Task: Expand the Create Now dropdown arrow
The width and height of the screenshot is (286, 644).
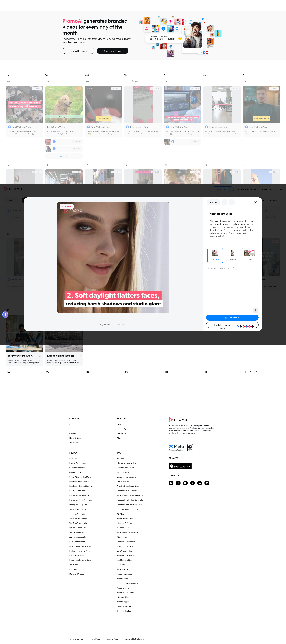Action: [x=231, y=189]
